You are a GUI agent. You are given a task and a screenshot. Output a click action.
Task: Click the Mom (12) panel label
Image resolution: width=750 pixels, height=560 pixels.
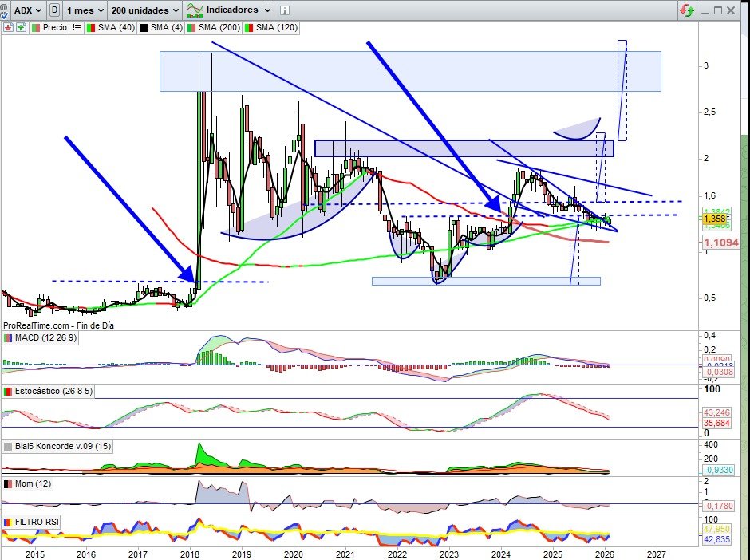tap(33, 483)
